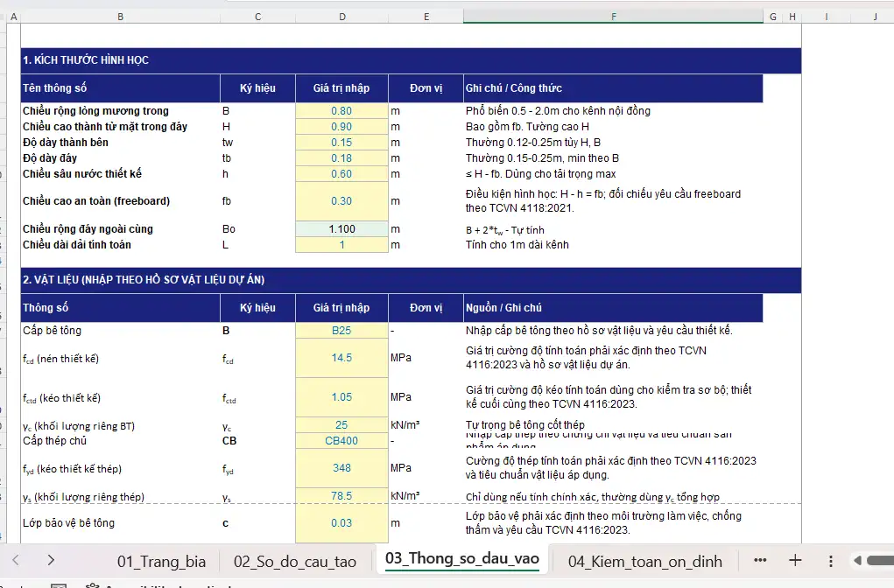Click note 'Tính cho 1m dài kênh'

pos(517,244)
